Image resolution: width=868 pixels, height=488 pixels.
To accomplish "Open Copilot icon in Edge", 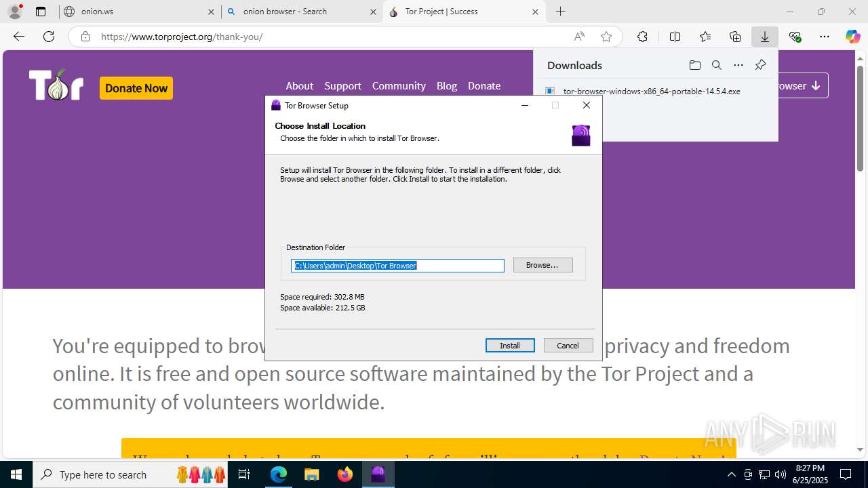I will 852,37.
